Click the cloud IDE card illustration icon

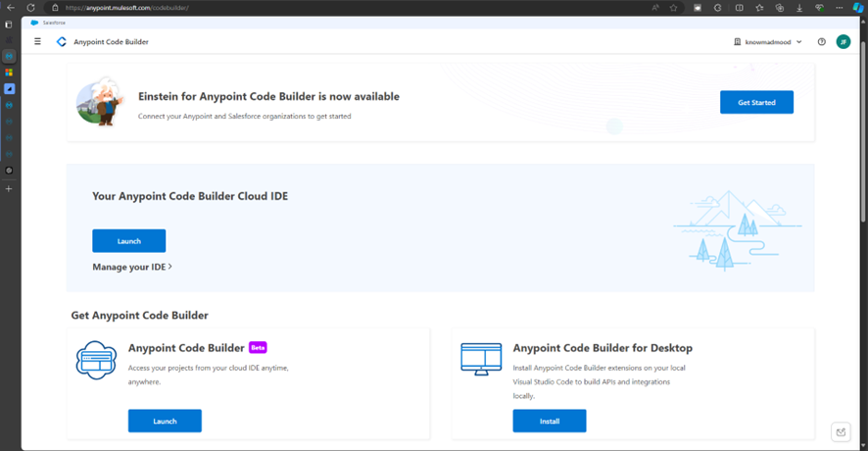click(x=96, y=360)
